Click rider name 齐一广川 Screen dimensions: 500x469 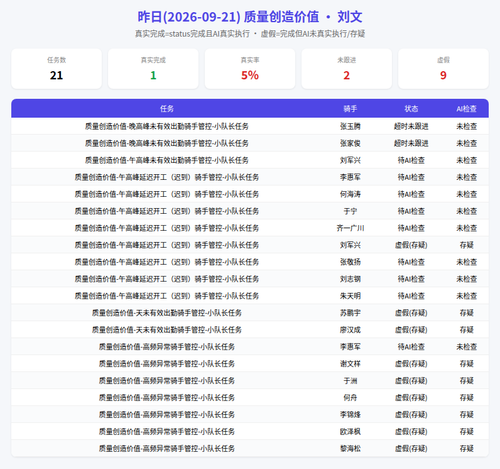click(350, 228)
